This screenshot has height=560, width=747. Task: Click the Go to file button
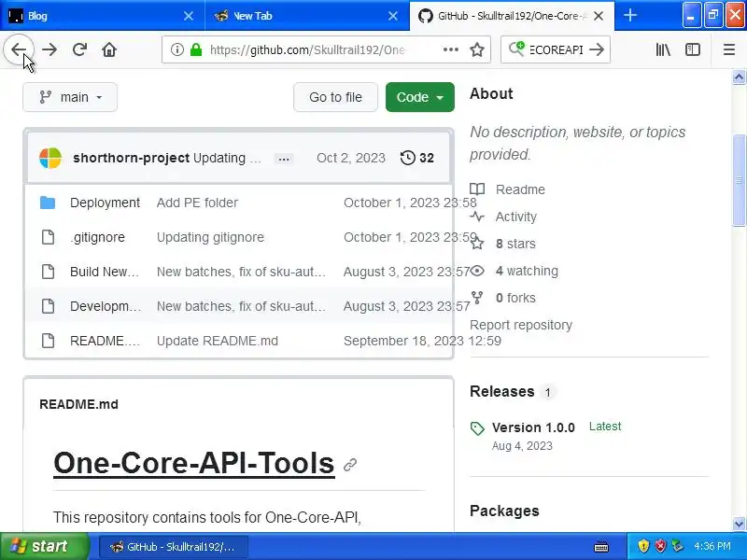(x=335, y=97)
